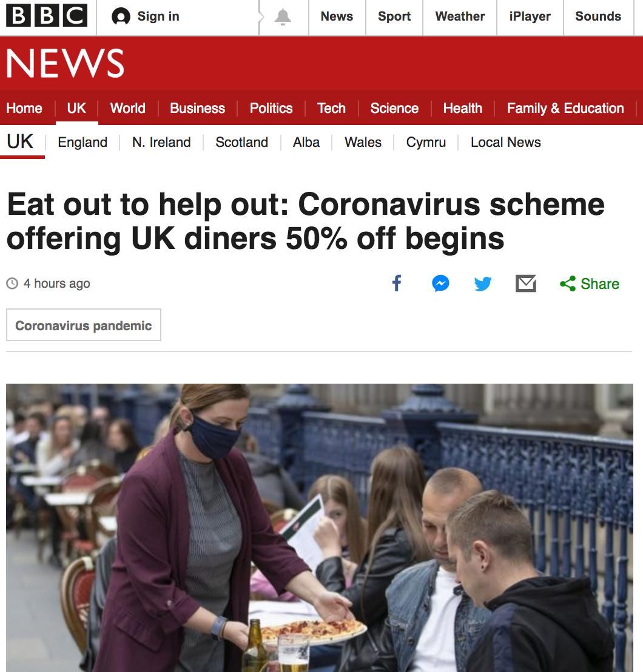Select the Business news tab
This screenshot has width=643, height=672.
click(x=198, y=108)
